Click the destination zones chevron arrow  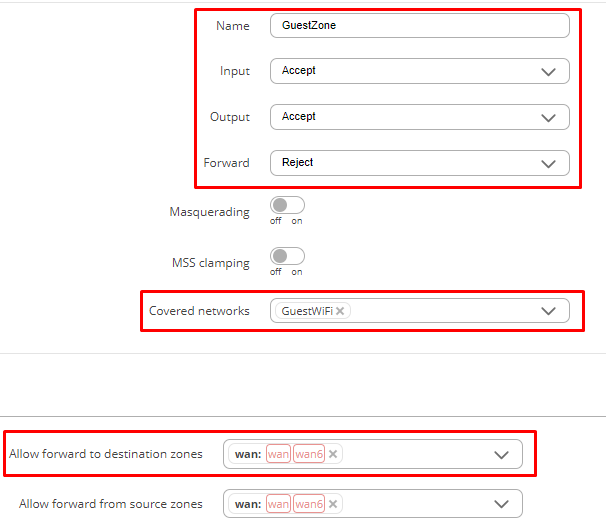click(501, 455)
